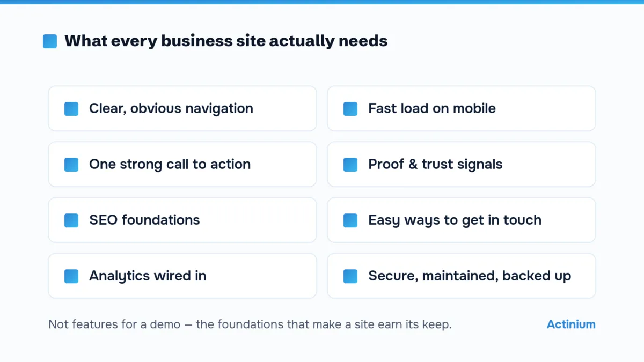Click the blue icon beside One strong call to action
The height and width of the screenshot is (362, 644).
coord(71,165)
